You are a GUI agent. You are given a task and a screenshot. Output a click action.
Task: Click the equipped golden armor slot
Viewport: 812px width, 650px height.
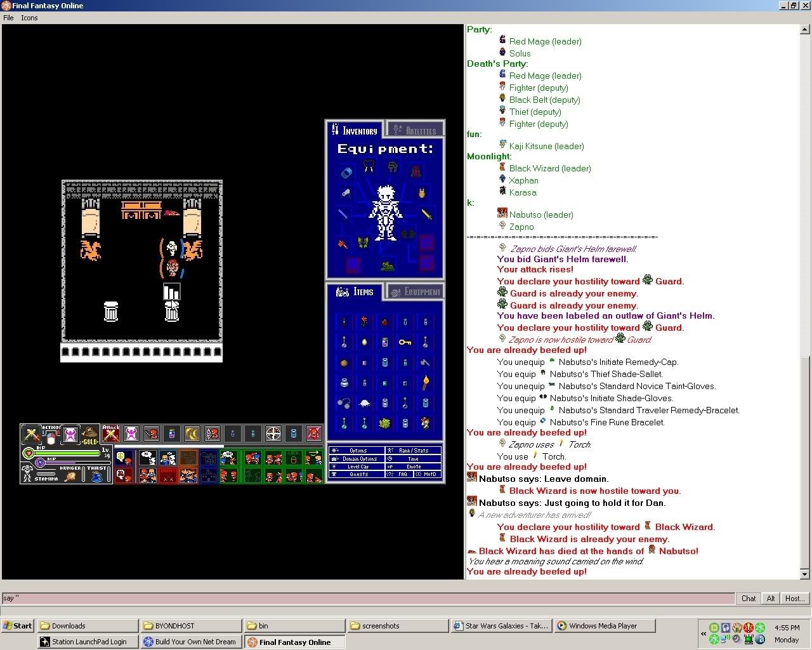click(x=422, y=194)
